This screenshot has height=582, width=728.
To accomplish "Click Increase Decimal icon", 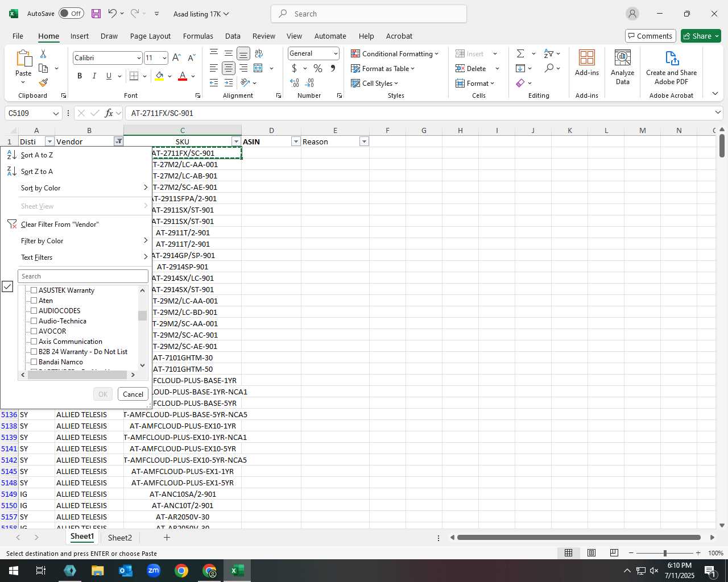I will click(295, 83).
